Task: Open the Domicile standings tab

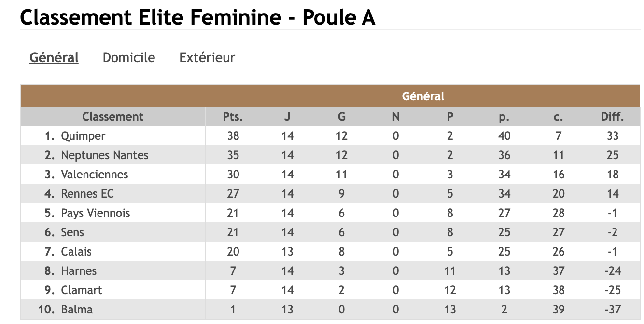Action: [129, 58]
